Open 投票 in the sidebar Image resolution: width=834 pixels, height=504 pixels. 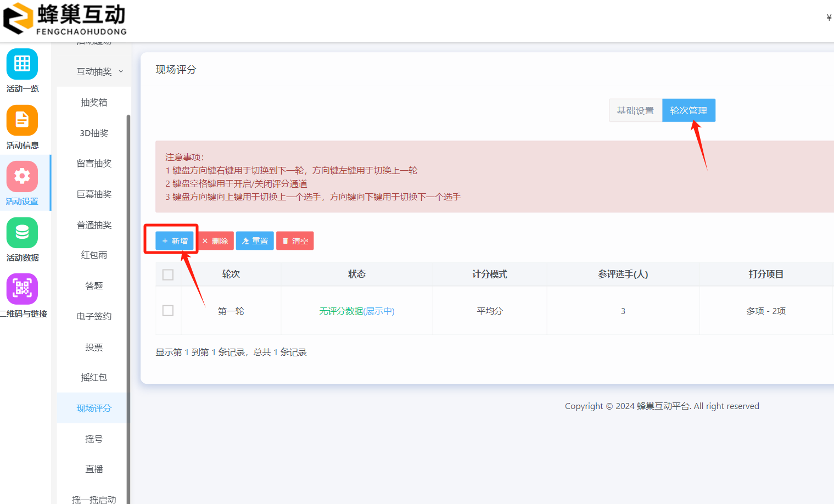click(x=94, y=348)
